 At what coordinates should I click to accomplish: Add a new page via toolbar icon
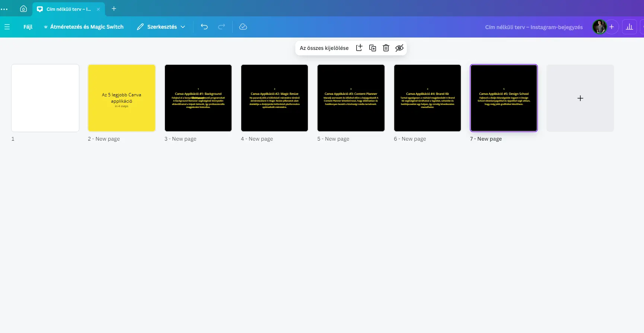click(x=359, y=48)
